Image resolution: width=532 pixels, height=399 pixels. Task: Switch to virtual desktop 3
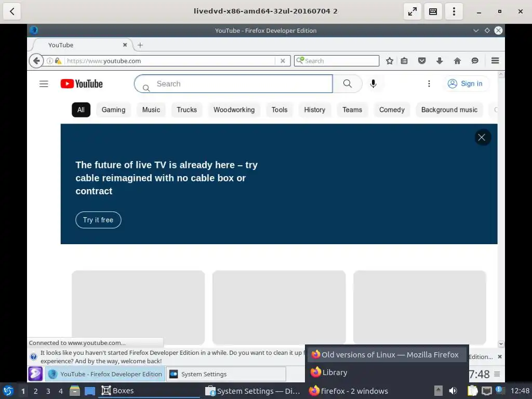pyautogui.click(x=48, y=391)
